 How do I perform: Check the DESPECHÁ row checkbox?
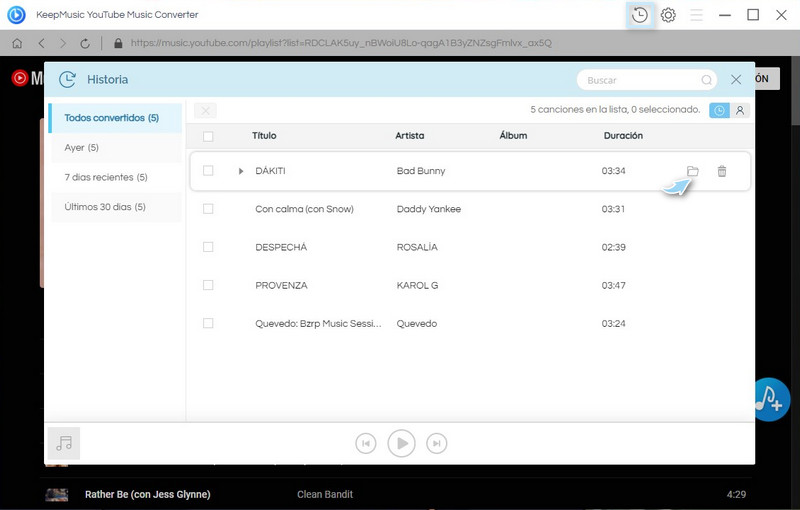pyautogui.click(x=208, y=247)
